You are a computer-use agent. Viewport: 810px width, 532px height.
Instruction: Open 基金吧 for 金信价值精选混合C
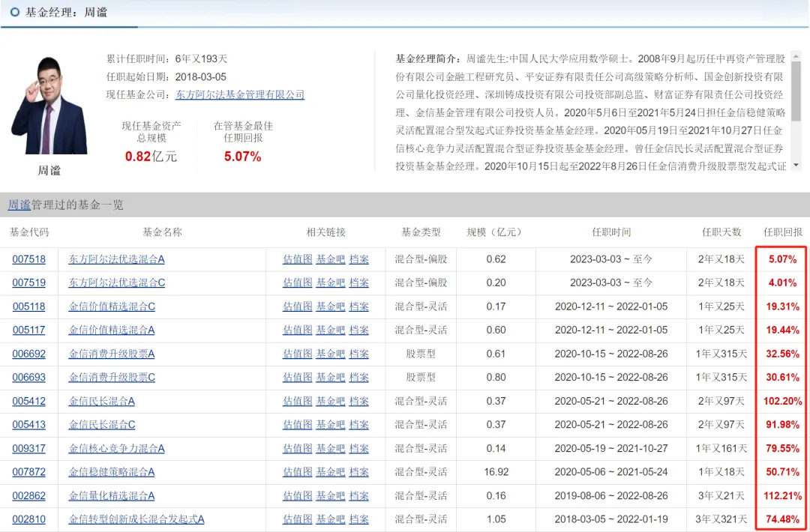(x=331, y=306)
